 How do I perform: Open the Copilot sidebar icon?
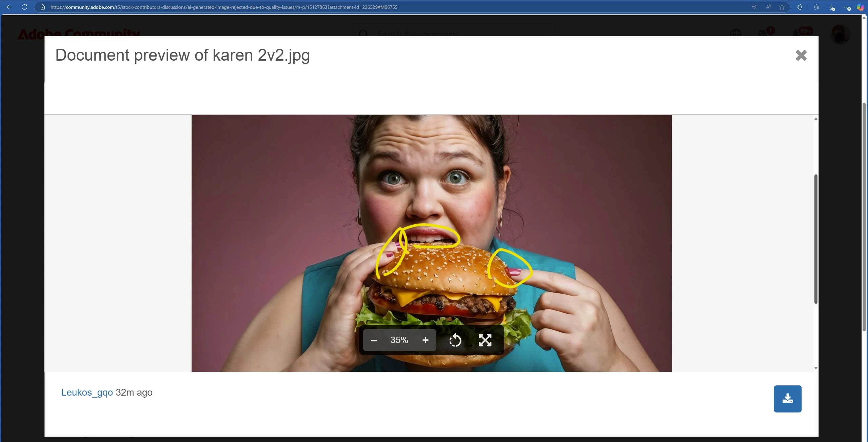[860, 7]
